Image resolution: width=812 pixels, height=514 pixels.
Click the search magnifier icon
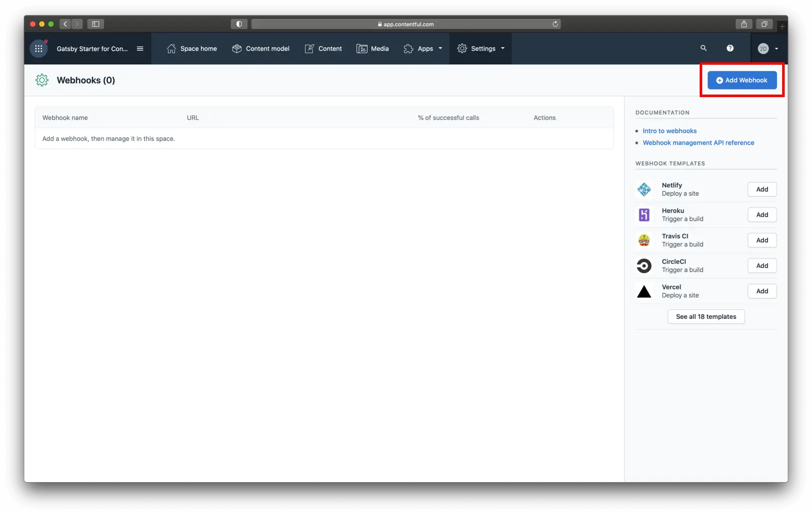point(703,48)
